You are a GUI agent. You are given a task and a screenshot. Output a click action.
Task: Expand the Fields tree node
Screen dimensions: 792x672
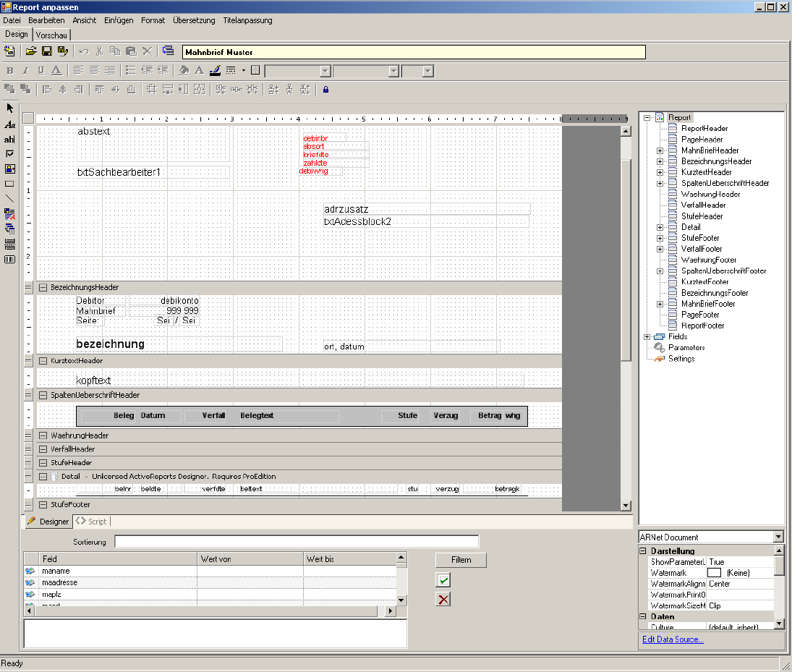(x=647, y=336)
